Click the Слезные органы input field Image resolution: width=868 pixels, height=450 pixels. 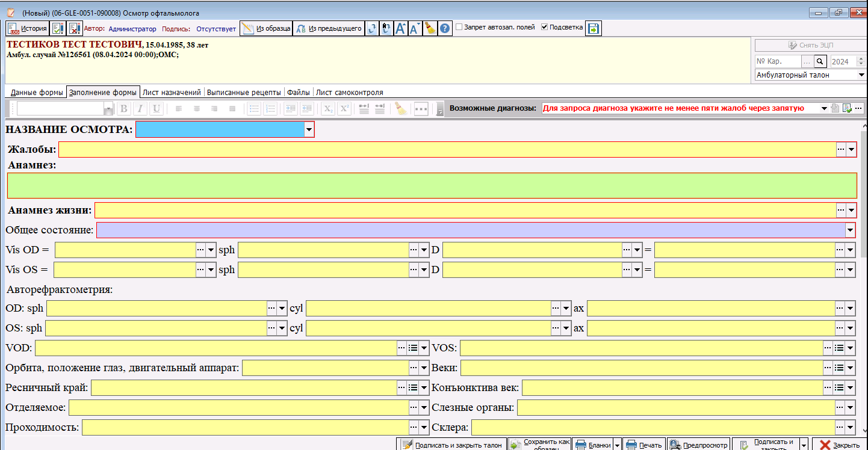(676, 408)
